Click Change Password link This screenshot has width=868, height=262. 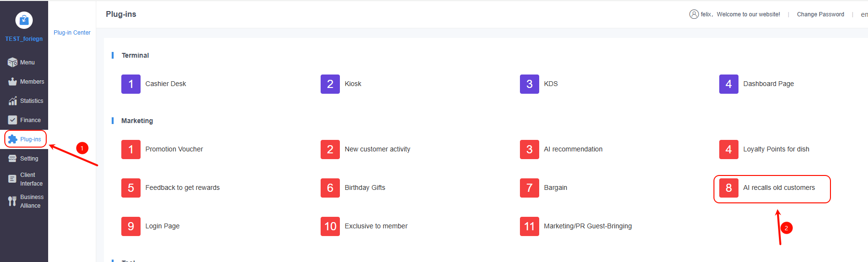click(x=820, y=14)
